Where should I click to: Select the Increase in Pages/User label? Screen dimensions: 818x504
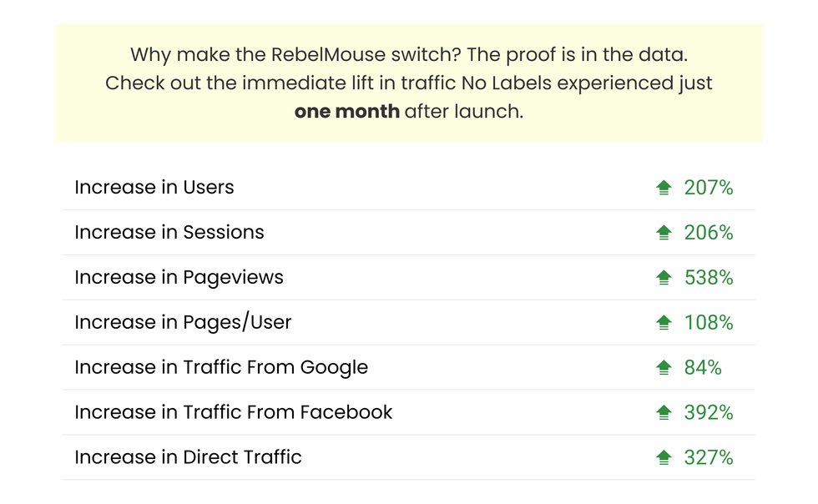point(183,323)
